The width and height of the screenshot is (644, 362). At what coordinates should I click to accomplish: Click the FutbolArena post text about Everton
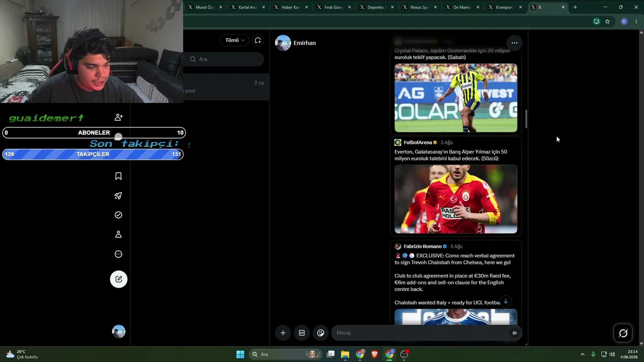[x=451, y=155]
